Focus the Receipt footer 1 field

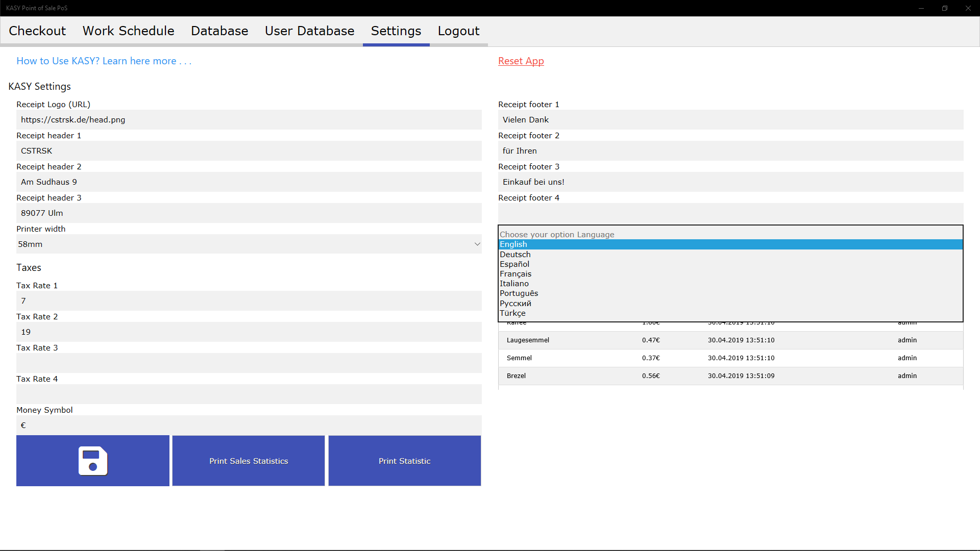(731, 119)
